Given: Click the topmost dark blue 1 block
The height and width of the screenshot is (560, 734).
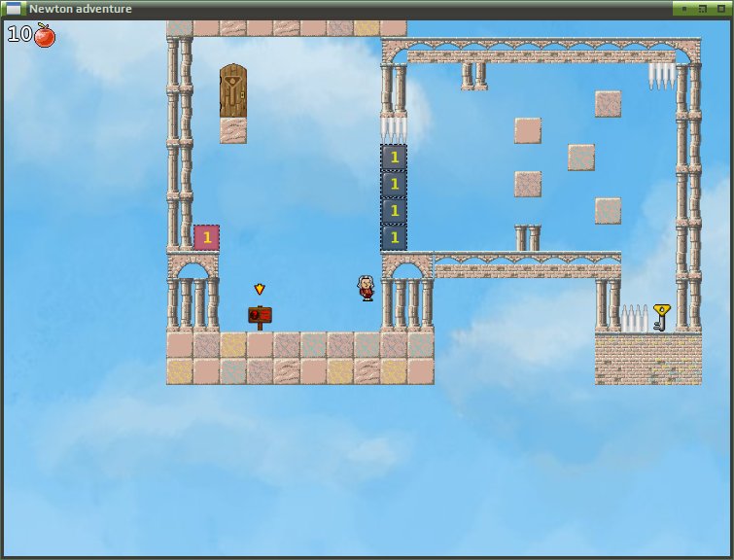Looking at the screenshot, I should [394, 157].
